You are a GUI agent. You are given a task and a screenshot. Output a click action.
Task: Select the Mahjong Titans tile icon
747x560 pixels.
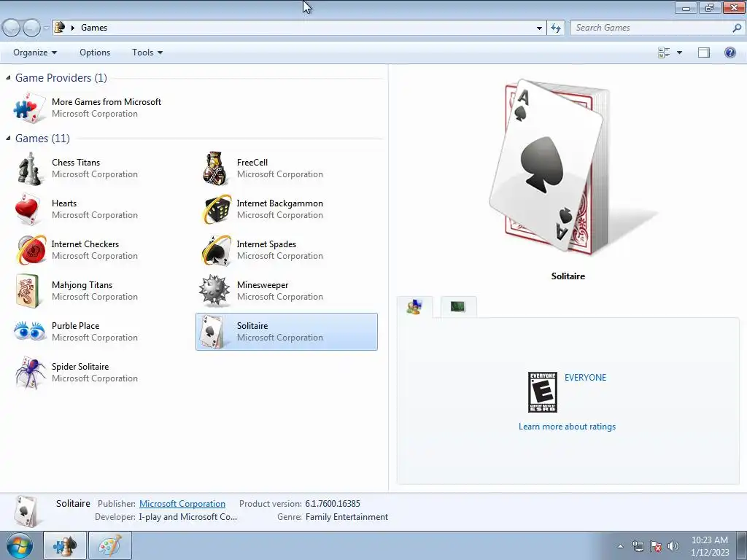(x=27, y=291)
